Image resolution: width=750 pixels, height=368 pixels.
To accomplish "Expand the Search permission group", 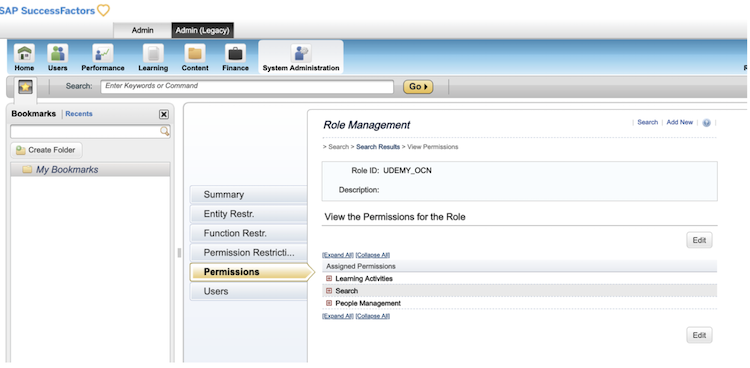I will coord(329,290).
